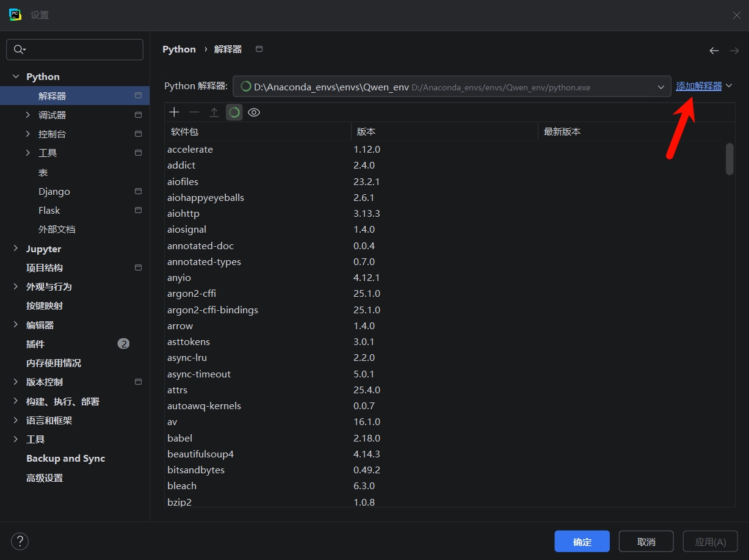
Task: Click the search magnifier icon in settings
Action: click(x=19, y=49)
